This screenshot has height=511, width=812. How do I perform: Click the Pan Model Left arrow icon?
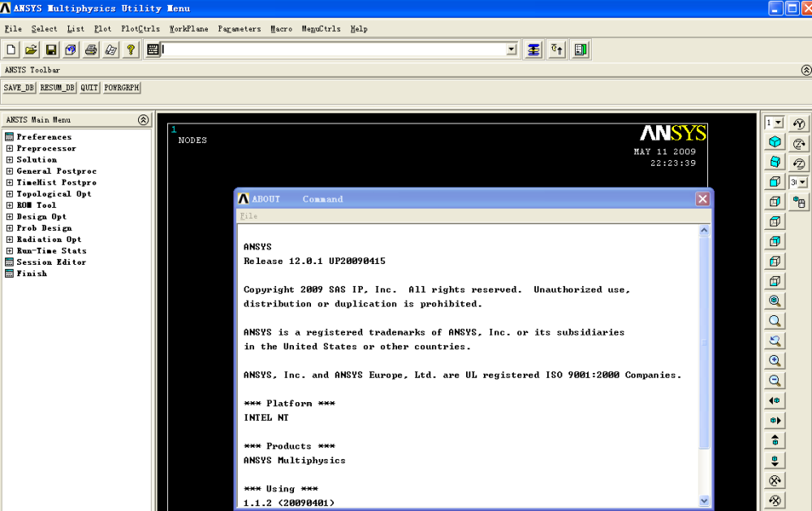pyautogui.click(x=775, y=401)
